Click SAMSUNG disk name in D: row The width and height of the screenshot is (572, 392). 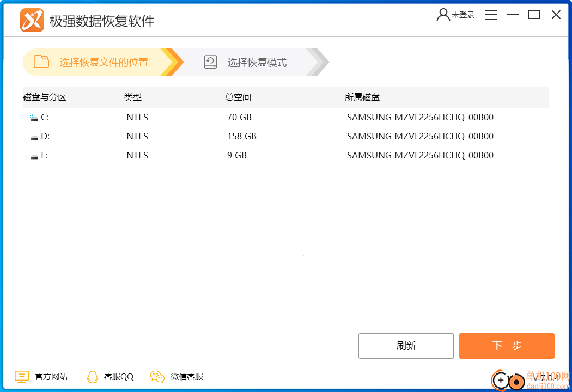[x=420, y=136]
